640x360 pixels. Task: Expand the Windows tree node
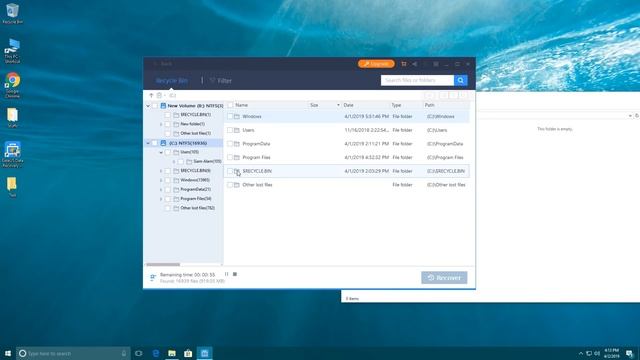coord(161,180)
